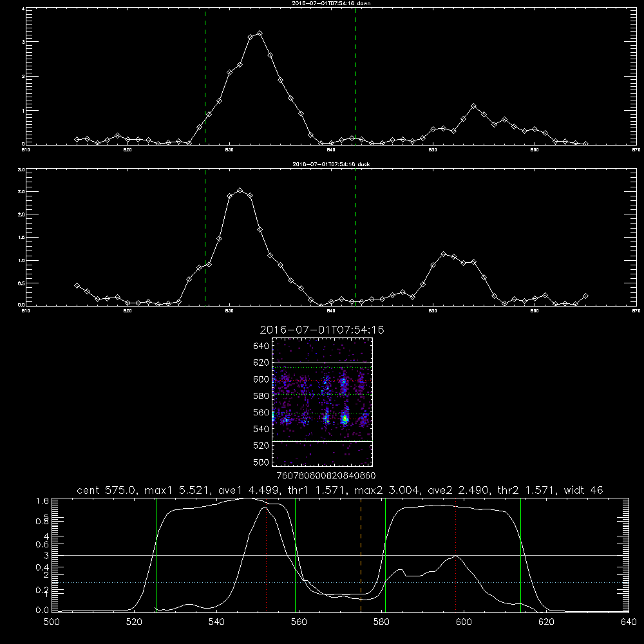
Task: Click bottom plot x-axis label 500
Action: (x=52, y=622)
